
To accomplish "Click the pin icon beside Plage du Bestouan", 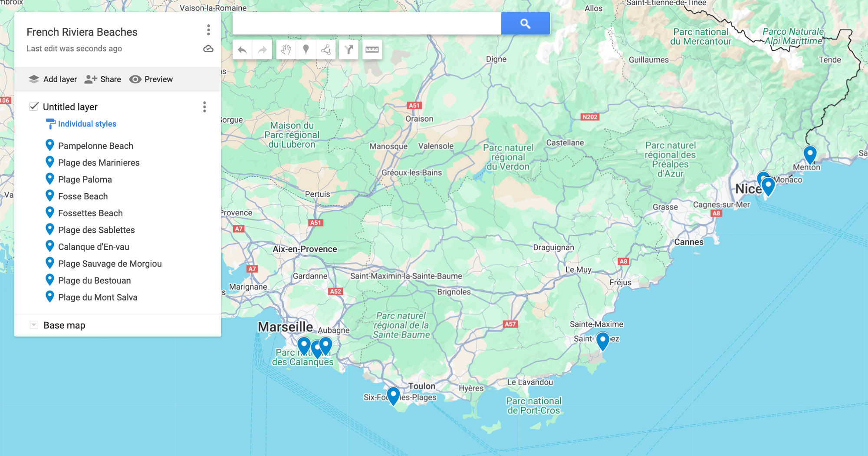I will [50, 280].
